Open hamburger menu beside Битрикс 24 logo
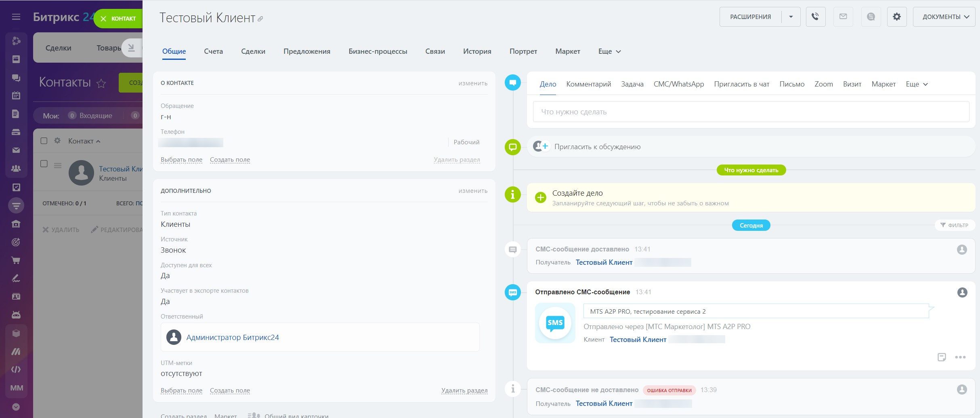The width and height of the screenshot is (980, 418). [x=16, y=17]
